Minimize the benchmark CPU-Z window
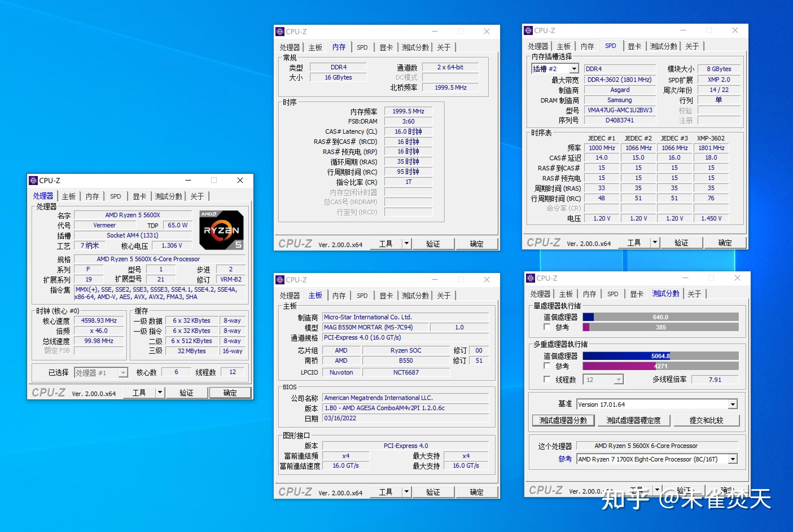 pos(685,278)
